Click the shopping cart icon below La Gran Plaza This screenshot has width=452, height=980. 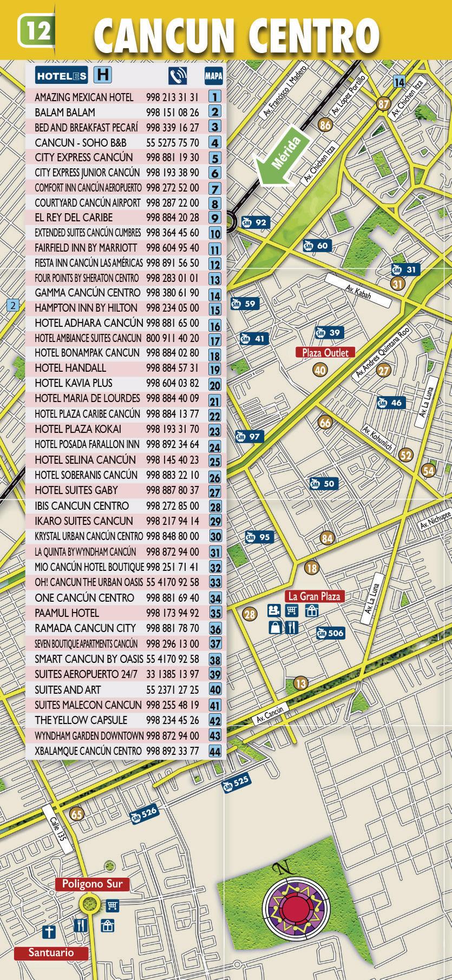click(x=292, y=611)
